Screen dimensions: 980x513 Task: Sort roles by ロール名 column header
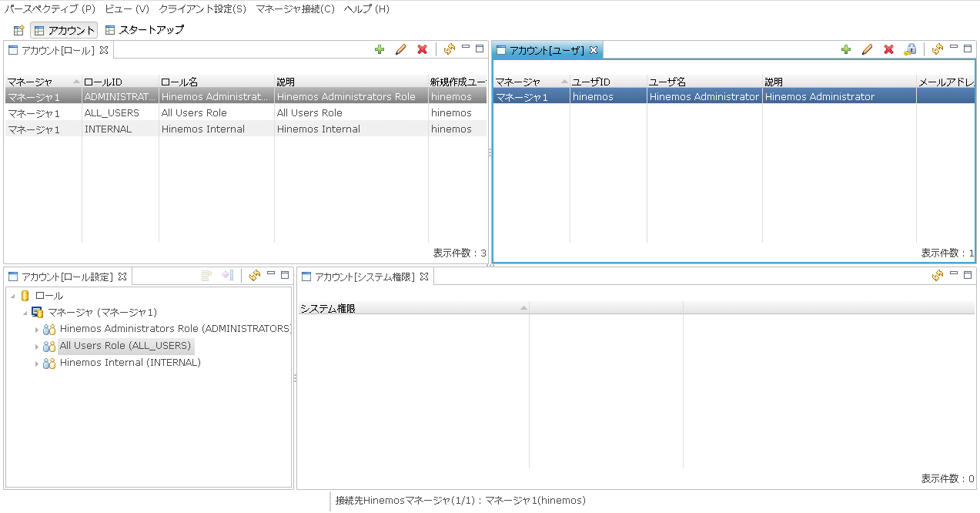point(216,82)
